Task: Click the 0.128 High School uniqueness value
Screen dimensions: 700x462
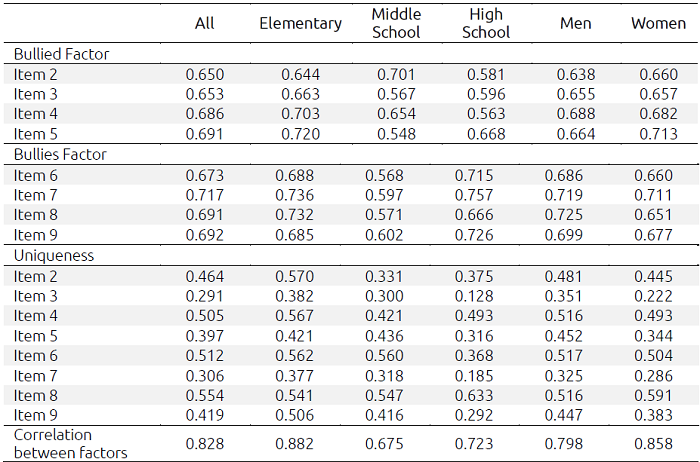Action: 487,296
